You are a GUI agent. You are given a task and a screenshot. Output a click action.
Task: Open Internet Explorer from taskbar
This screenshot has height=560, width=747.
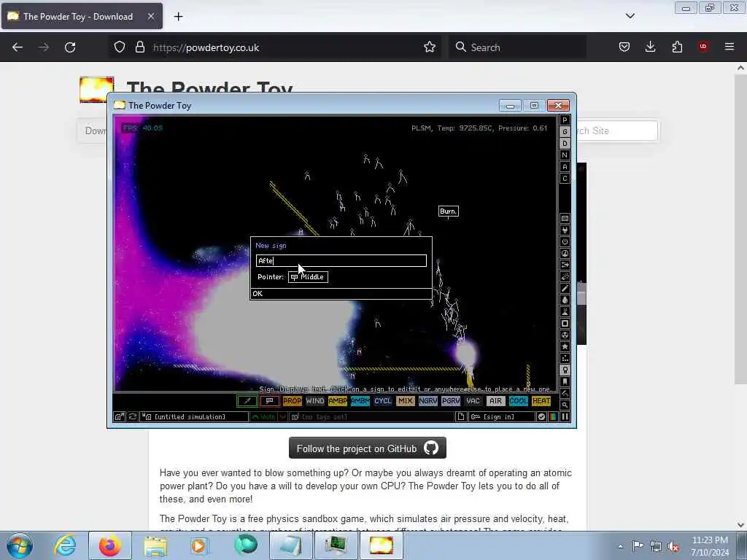(65, 545)
